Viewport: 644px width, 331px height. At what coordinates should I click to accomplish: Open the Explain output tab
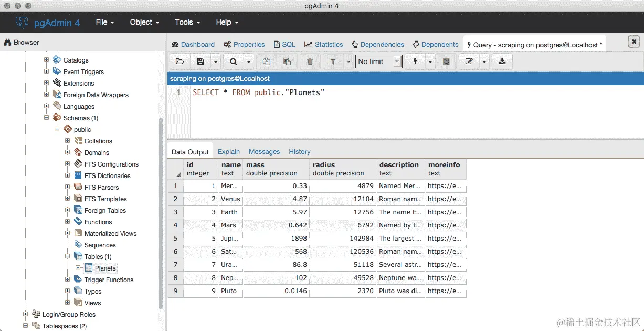click(x=229, y=151)
